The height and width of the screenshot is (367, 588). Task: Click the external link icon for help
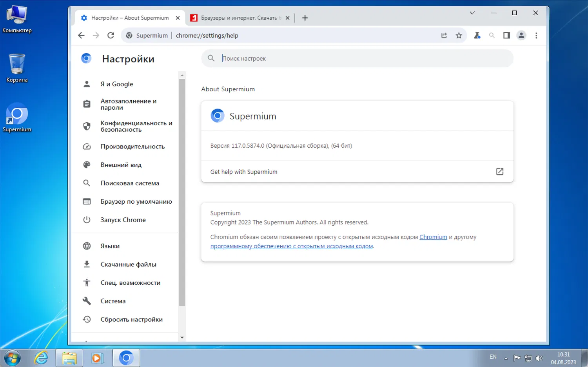coord(500,172)
